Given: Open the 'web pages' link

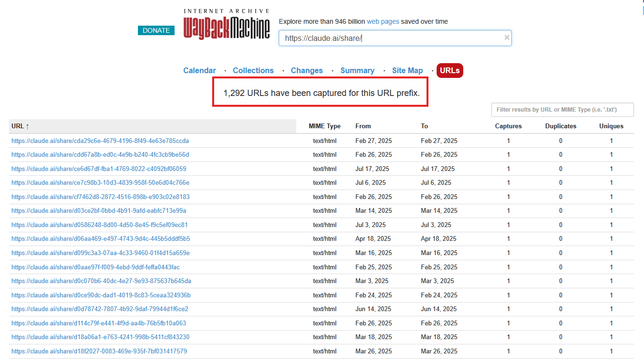Looking at the screenshot, I should pos(383,21).
